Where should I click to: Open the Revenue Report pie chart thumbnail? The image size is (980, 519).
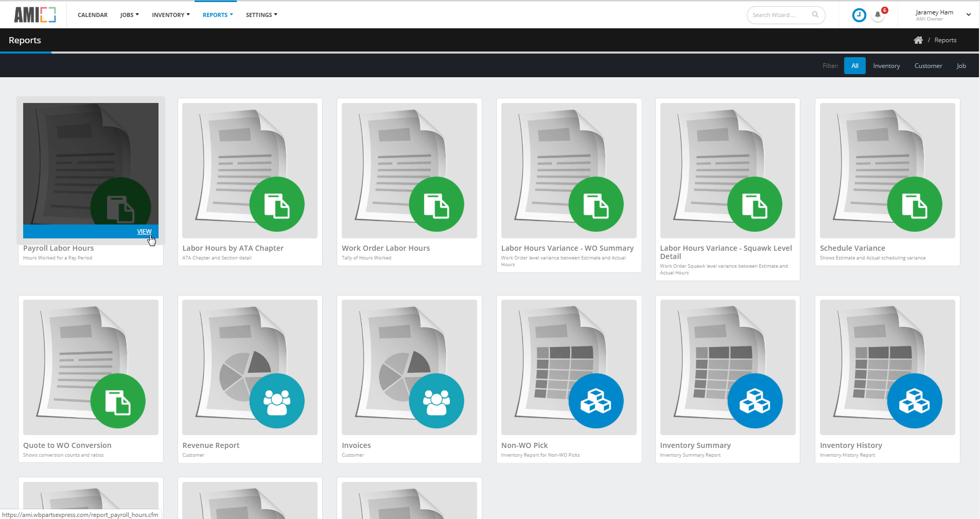pos(250,367)
